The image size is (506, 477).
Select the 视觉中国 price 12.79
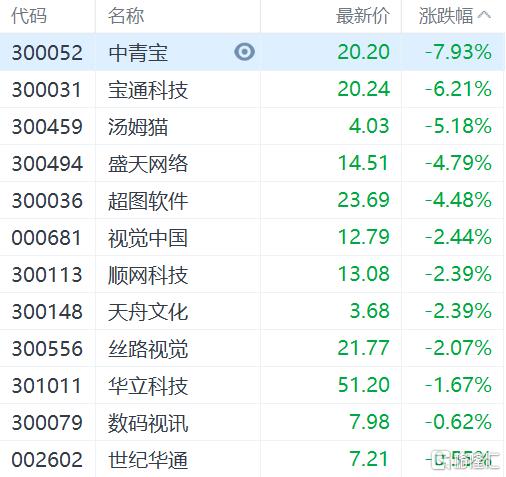[364, 237]
